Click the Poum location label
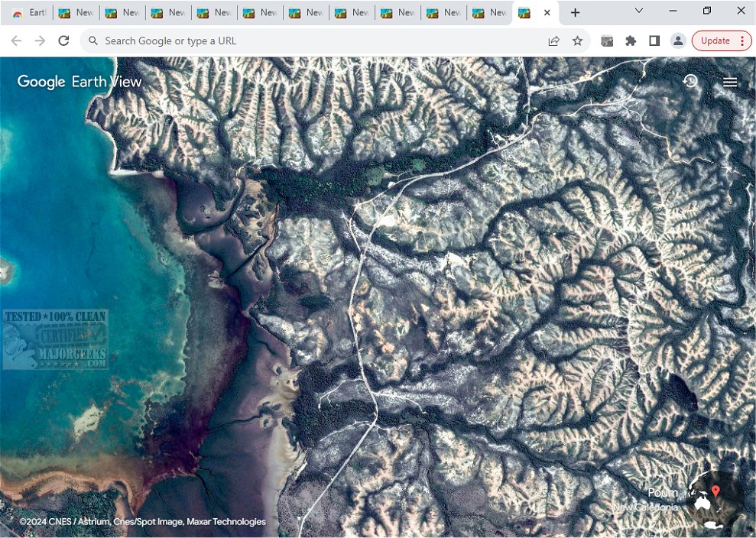This screenshot has width=756, height=538. click(x=663, y=493)
